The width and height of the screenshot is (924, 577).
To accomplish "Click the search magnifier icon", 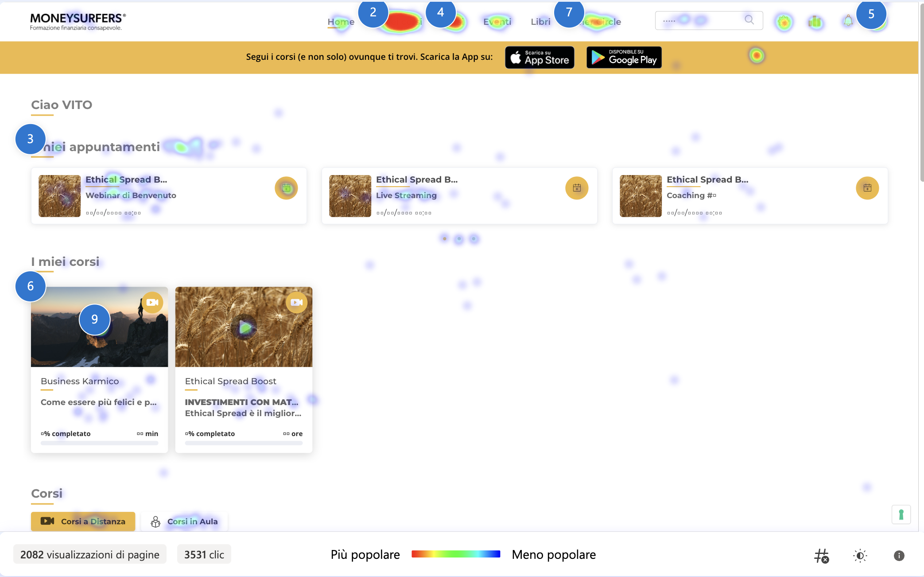I will pyautogui.click(x=749, y=19).
